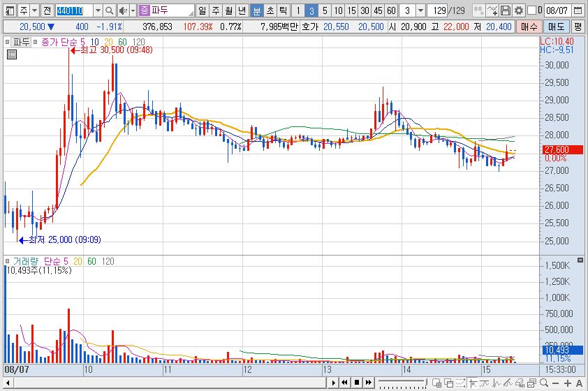Click the overlapping windows layout icon
The image size is (588, 391).
(448, 383)
